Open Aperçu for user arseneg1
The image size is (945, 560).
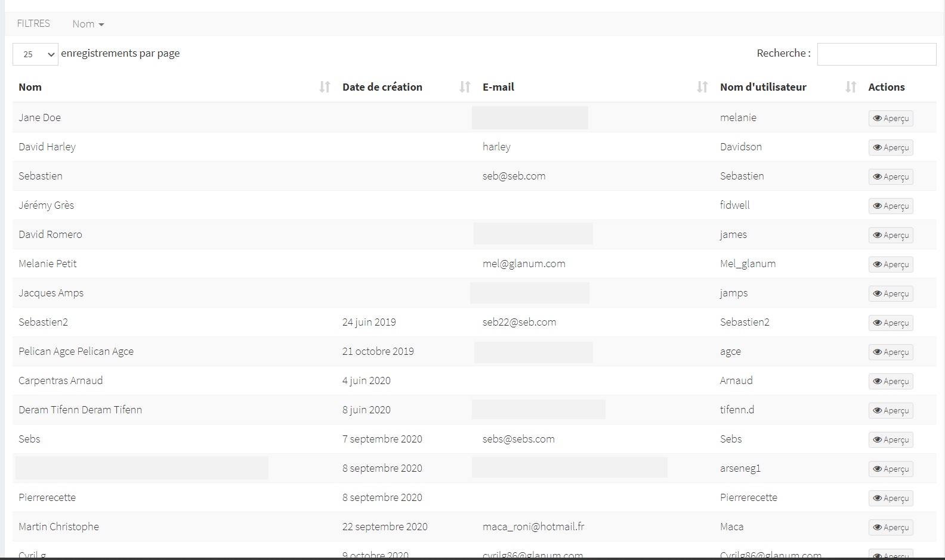890,469
